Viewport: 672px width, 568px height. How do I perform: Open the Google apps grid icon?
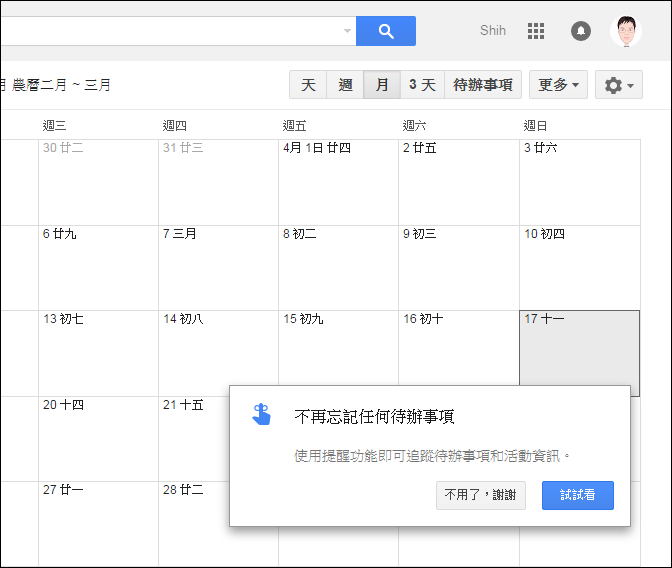tap(536, 31)
